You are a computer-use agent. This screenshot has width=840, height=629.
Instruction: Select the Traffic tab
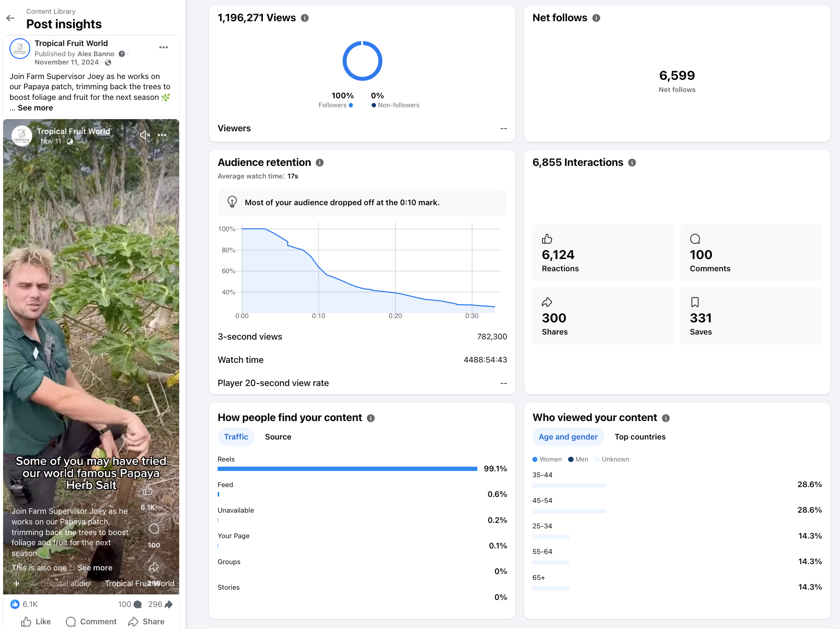point(236,437)
